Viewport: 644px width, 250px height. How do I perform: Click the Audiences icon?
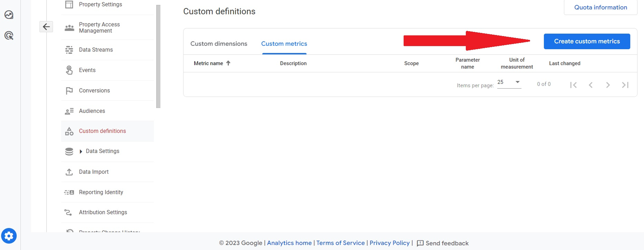[x=69, y=111]
